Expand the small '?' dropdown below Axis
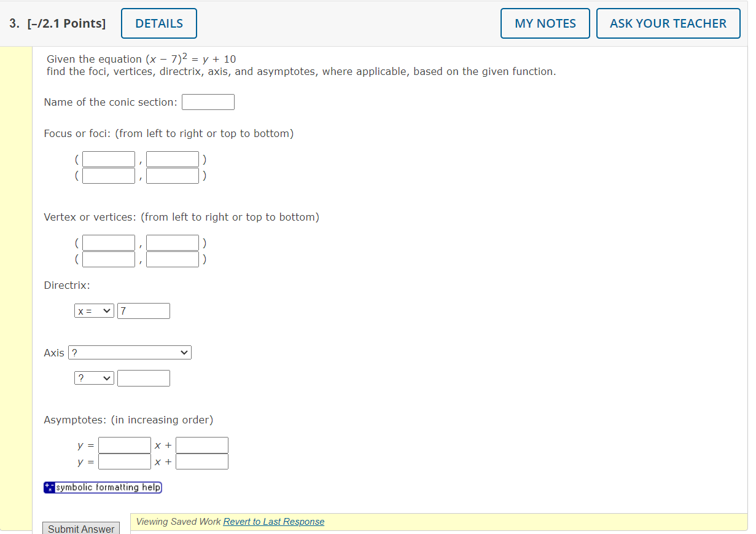Screen dimensions: 756x534 [94, 377]
